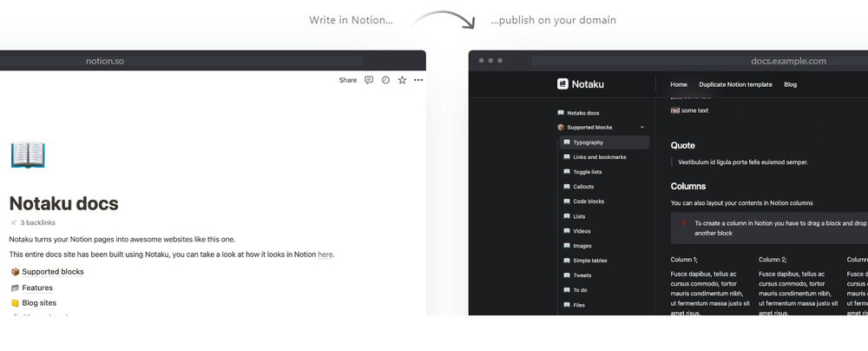Viewport: 868px width, 351px height.
Task: Select Videos in the sidebar
Action: tap(582, 231)
